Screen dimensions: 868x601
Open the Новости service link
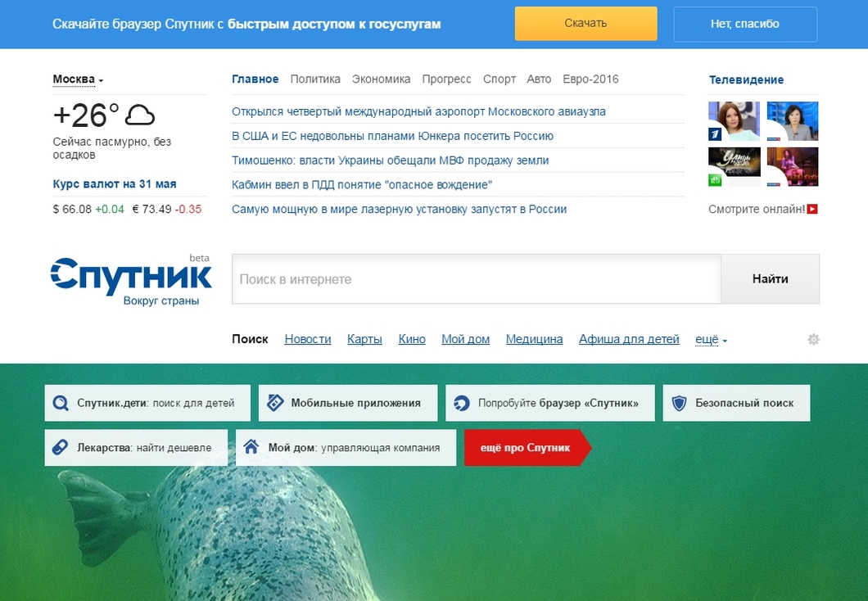click(x=308, y=339)
